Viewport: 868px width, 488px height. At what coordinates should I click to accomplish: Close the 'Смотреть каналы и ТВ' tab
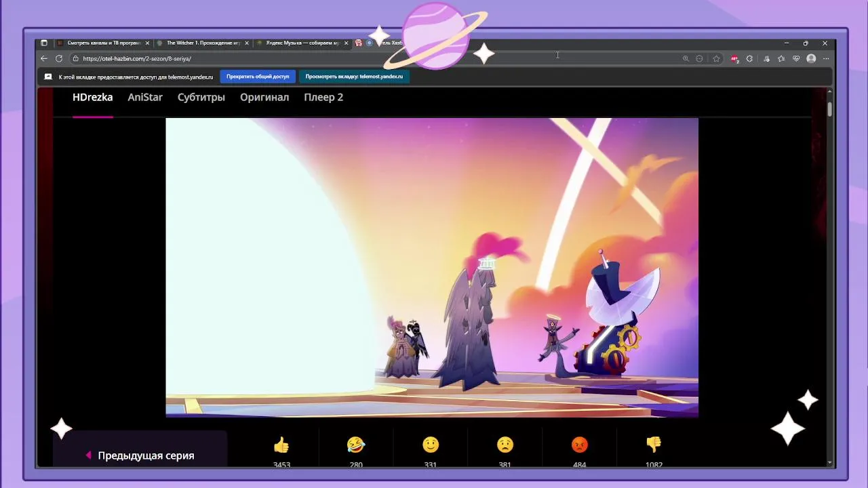pos(147,43)
